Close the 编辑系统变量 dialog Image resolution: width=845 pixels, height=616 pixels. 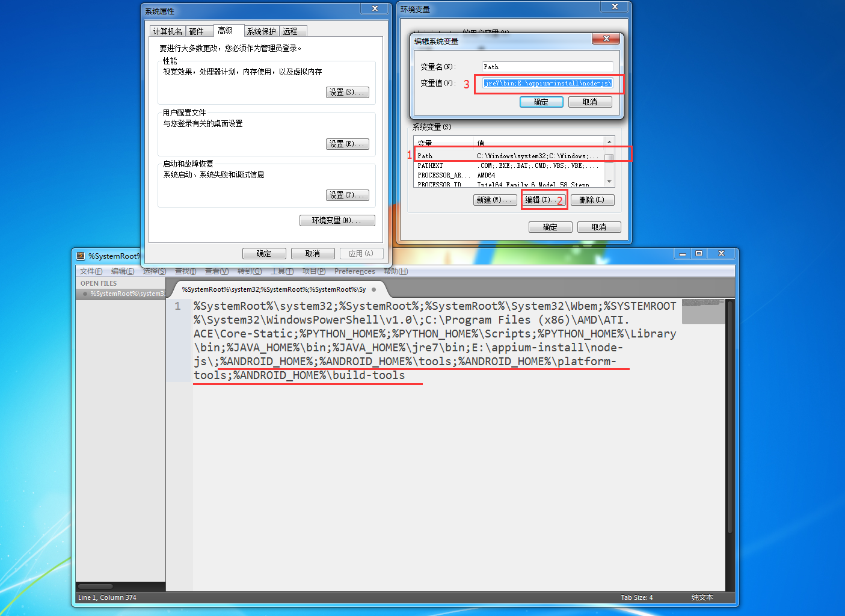click(x=606, y=38)
